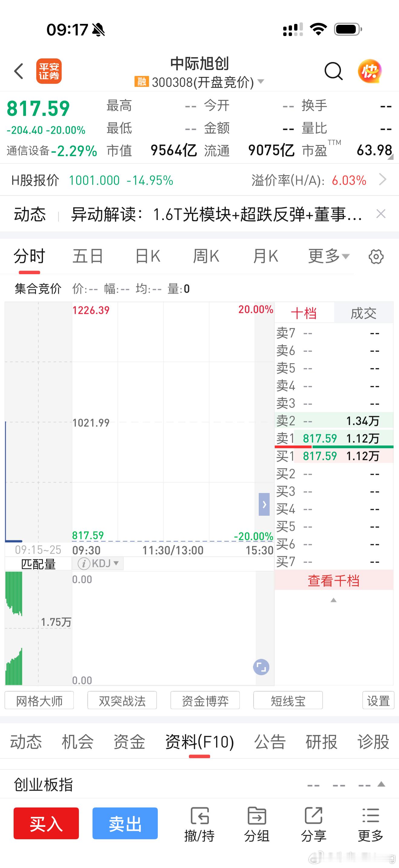Expand chart to fullscreen icon
The width and height of the screenshot is (399, 868).
(x=261, y=666)
